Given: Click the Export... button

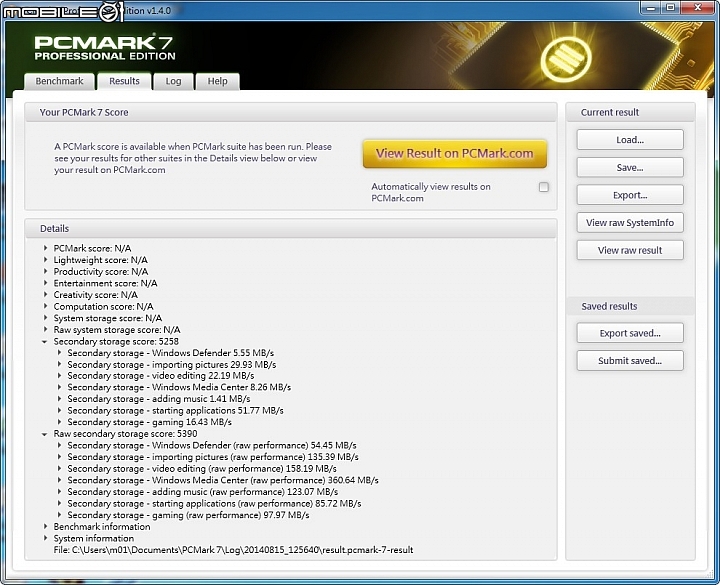Looking at the screenshot, I should coord(630,195).
